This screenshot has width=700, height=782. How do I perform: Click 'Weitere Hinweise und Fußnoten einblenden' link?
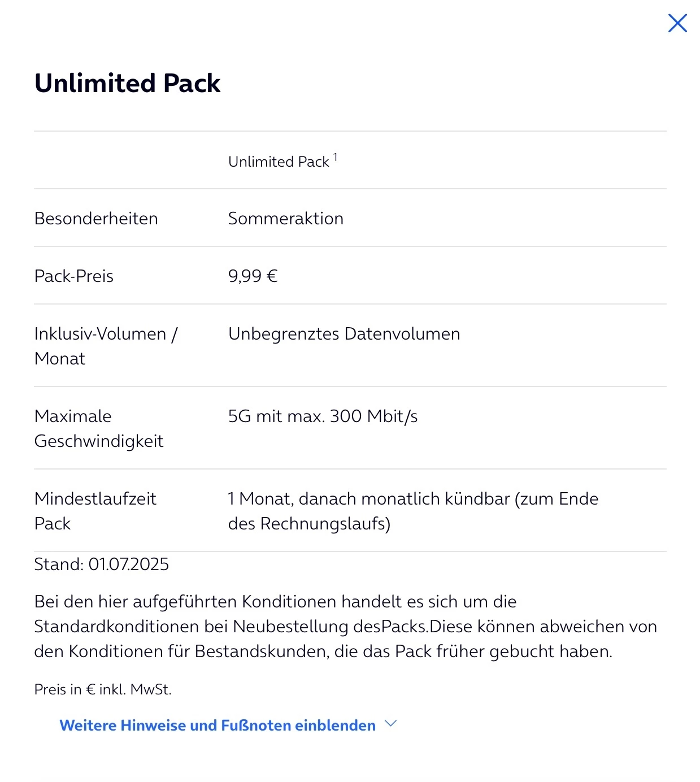[218, 725]
